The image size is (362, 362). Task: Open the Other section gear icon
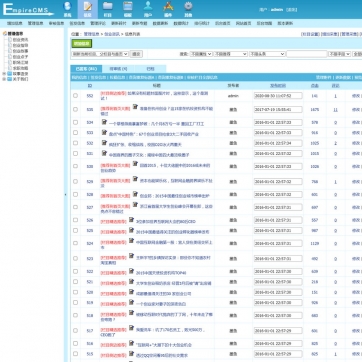(x=188, y=6)
